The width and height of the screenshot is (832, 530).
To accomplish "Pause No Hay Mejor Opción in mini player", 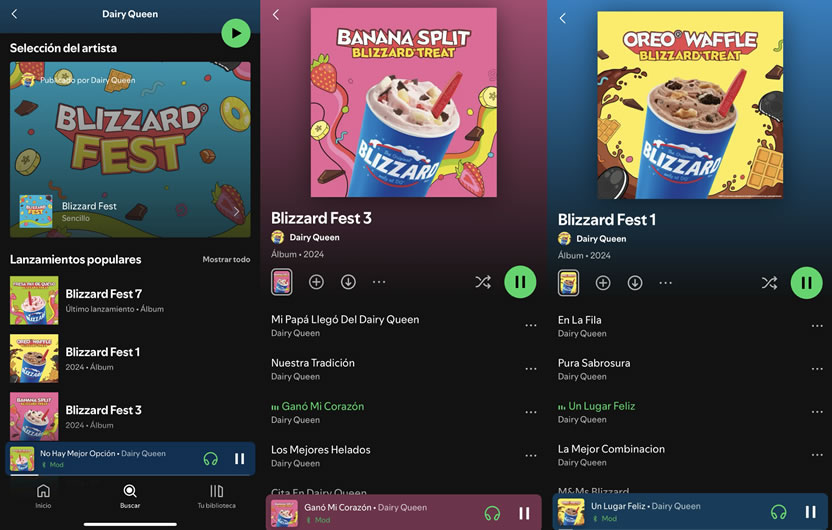I will (239, 458).
